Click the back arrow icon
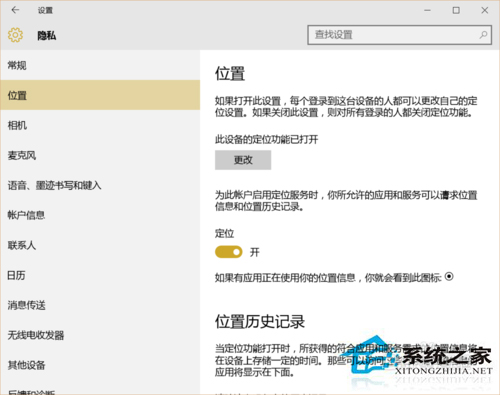 [x=15, y=10]
